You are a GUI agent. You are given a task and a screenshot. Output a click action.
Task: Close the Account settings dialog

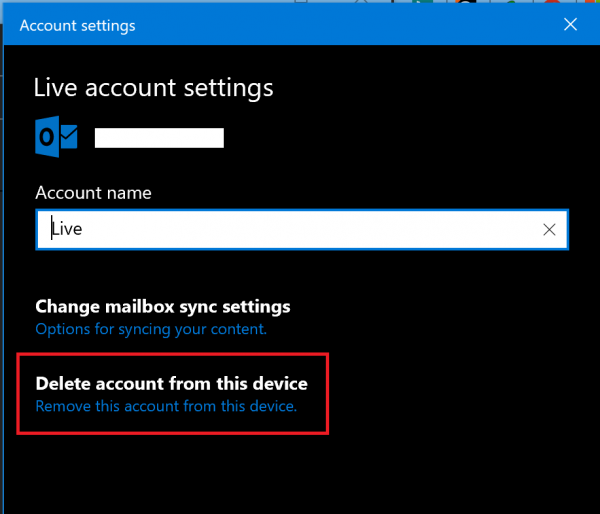coord(570,25)
